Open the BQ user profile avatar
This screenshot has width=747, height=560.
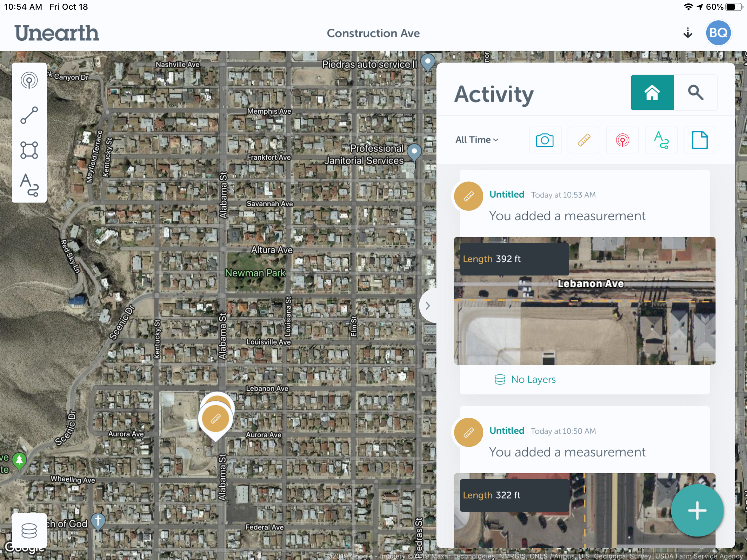coord(718,33)
